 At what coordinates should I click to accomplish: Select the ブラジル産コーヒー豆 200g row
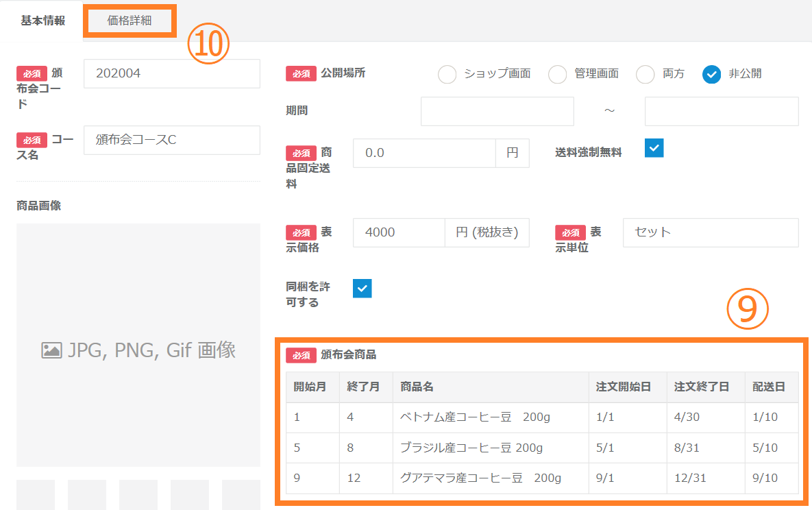(542, 448)
